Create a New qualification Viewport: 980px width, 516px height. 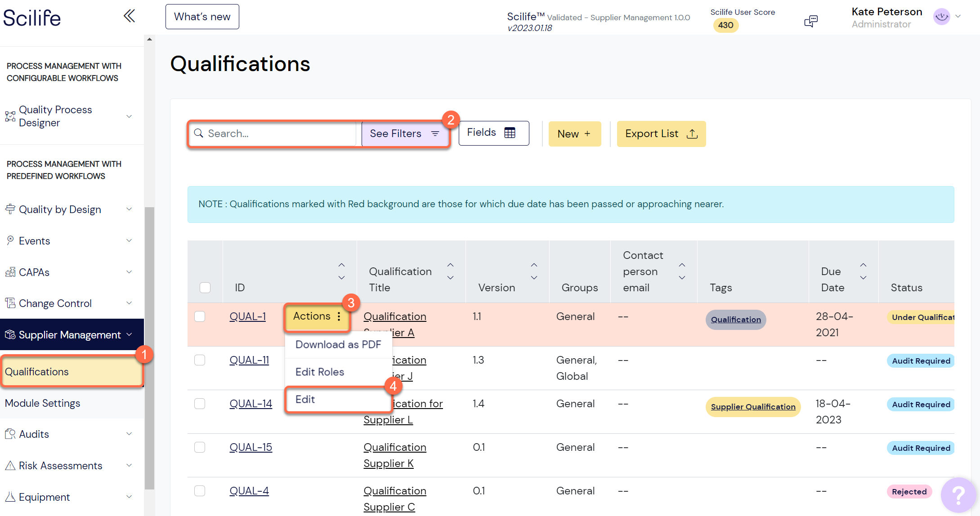[x=575, y=133]
